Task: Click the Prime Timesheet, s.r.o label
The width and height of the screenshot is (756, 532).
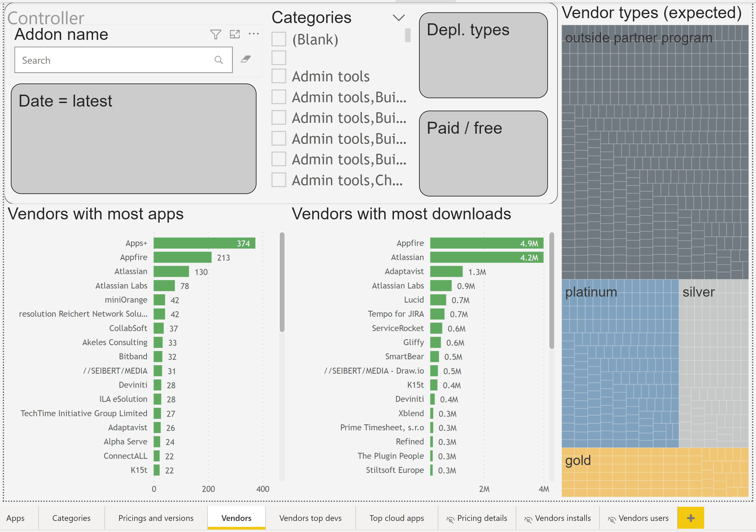Action: point(382,428)
